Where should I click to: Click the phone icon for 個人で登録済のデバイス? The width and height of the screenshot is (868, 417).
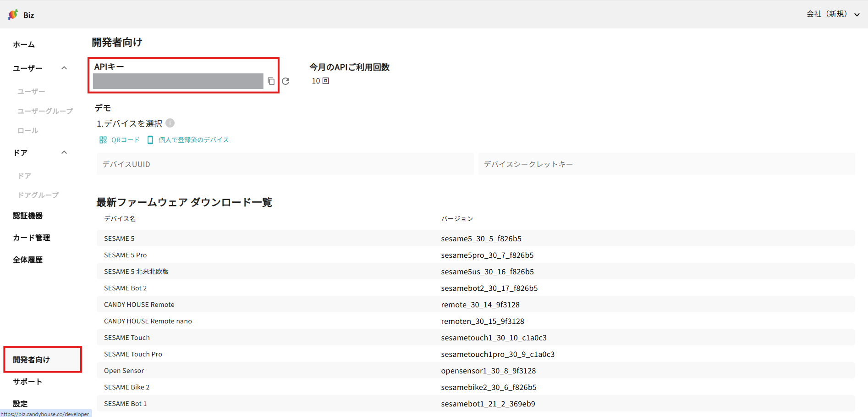[150, 140]
